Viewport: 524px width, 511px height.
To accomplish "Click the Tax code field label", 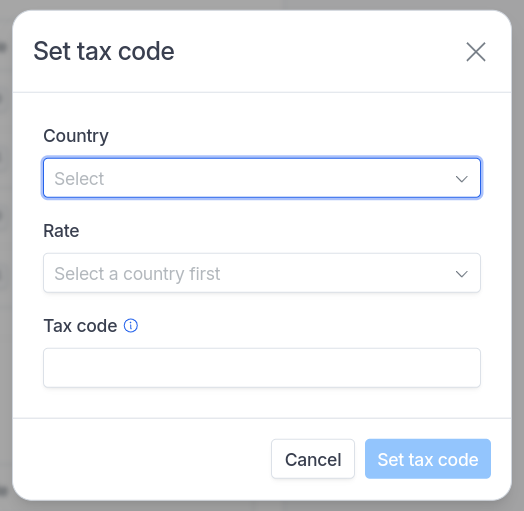I will click(80, 326).
